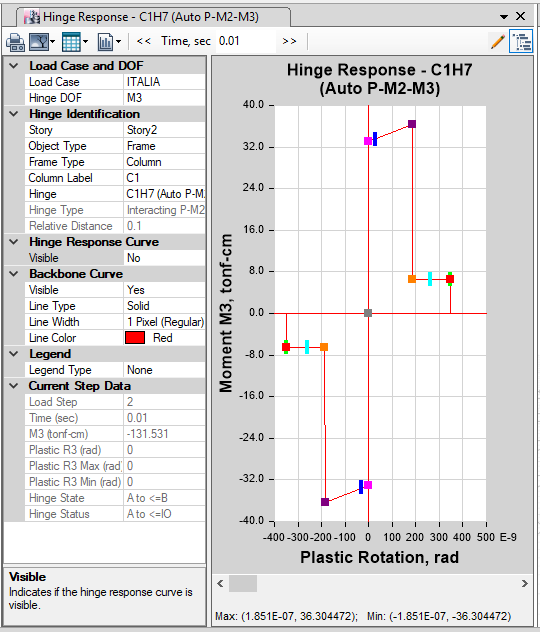Open the chart report dropdown arrow
The height and width of the screenshot is (632, 540).
pos(118,42)
